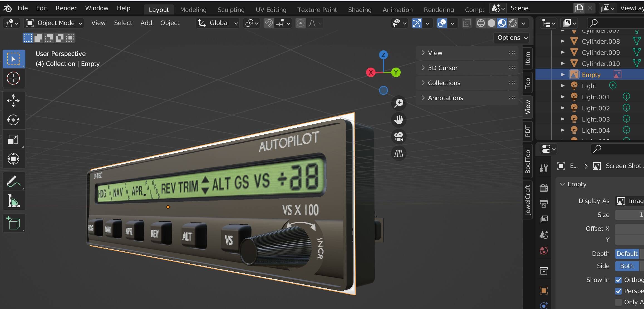The width and height of the screenshot is (644, 309).
Task: Switch to orthographic grid view icon
Action: pyautogui.click(x=399, y=153)
